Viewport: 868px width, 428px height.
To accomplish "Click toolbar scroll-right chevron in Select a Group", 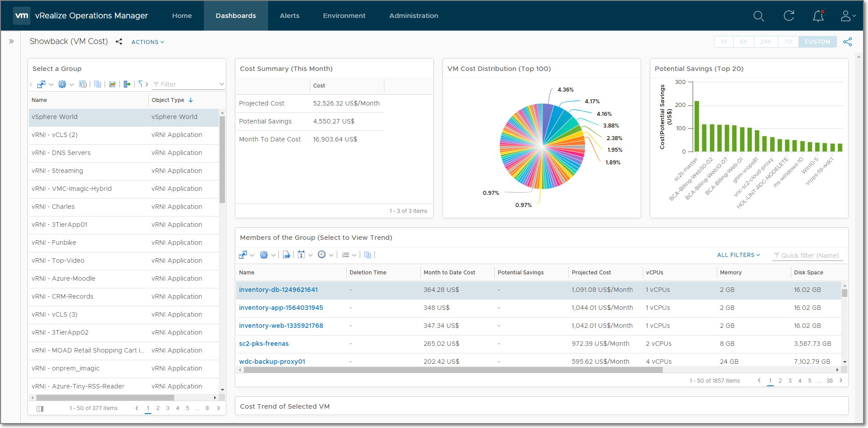I will pos(147,84).
